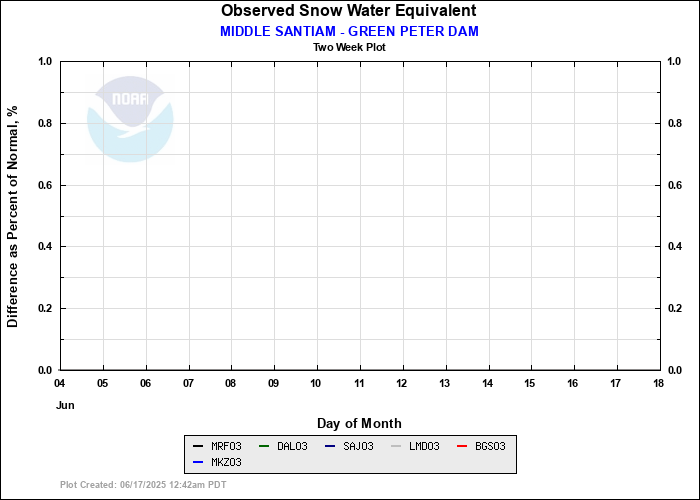Click the '07' x-axis tick label
Image resolution: width=700 pixels, height=500 pixels.
pyautogui.click(x=188, y=383)
